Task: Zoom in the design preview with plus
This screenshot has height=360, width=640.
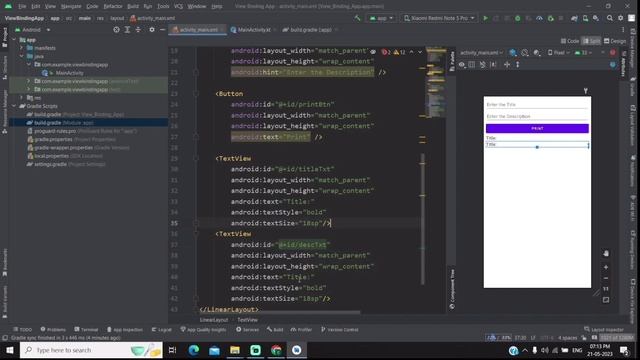Action: (x=606, y=267)
